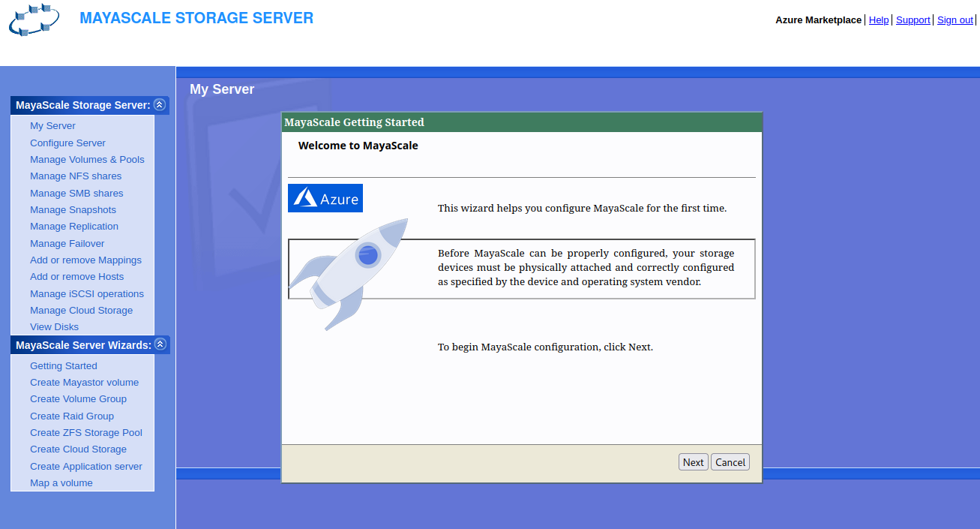Click the Azure logo in wizard
The width and height of the screenshot is (980, 529).
pyautogui.click(x=325, y=198)
